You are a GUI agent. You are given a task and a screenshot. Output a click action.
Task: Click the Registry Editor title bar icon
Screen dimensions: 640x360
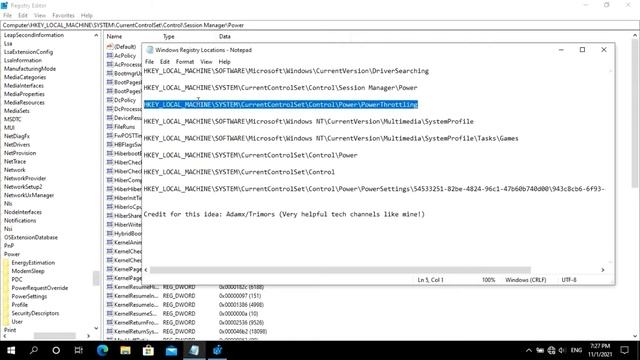tap(4, 5)
